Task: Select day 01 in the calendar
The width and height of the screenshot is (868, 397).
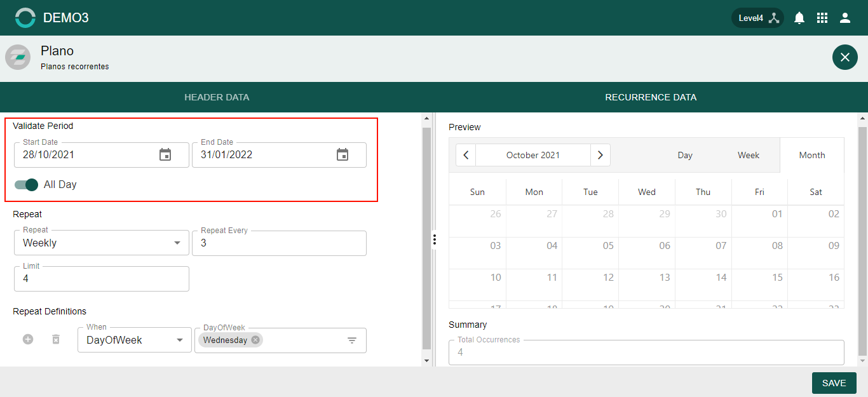Action: click(759, 221)
